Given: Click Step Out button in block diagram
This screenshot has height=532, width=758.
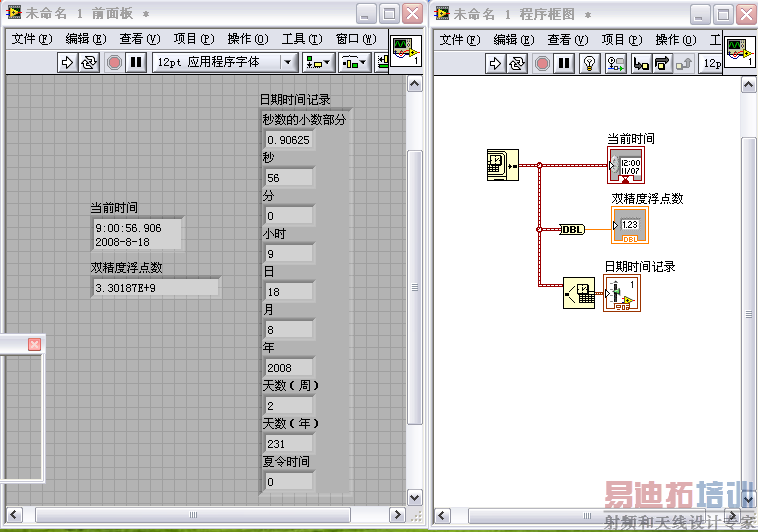Looking at the screenshot, I should [x=683, y=63].
